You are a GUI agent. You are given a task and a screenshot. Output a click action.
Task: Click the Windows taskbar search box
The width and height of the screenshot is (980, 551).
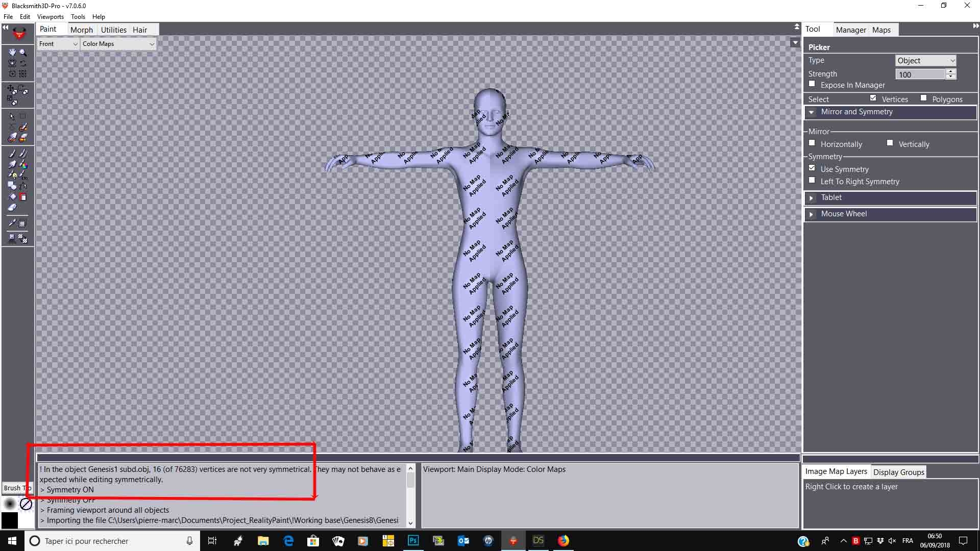(112, 541)
